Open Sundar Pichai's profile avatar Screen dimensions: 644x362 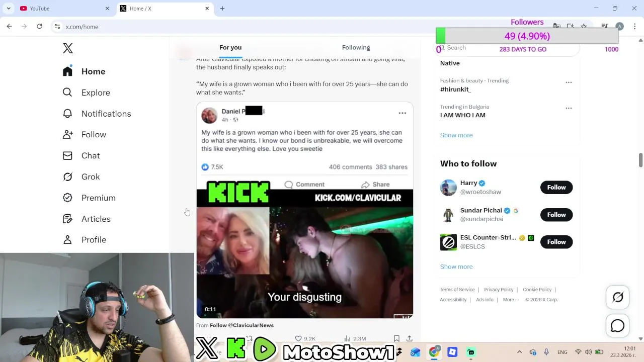point(448,215)
